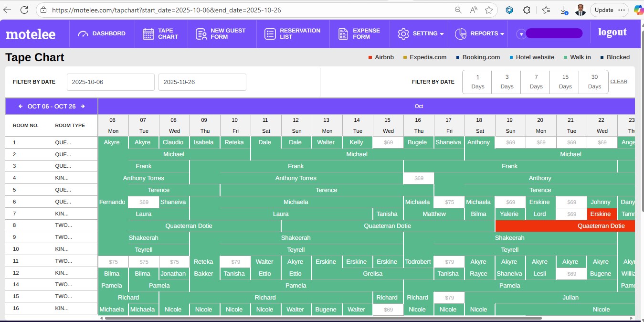Go to previous date range arrow

click(21, 107)
